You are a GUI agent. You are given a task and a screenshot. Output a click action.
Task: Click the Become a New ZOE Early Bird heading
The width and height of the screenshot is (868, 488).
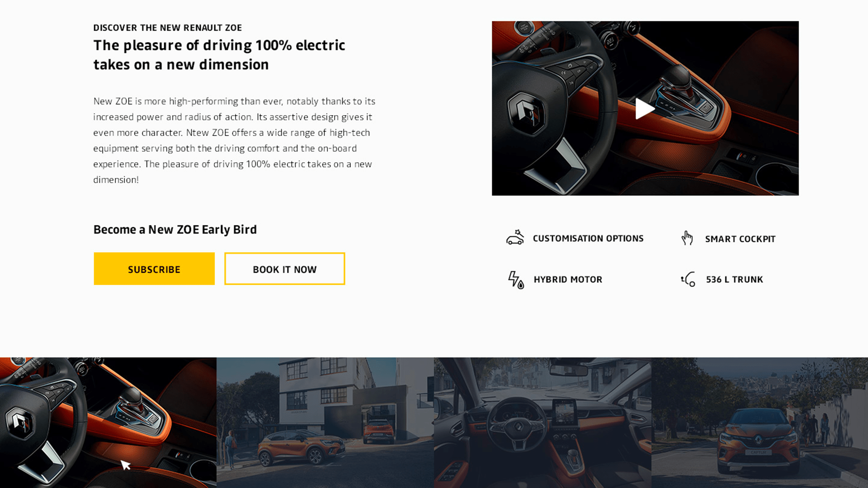pyautogui.click(x=175, y=230)
